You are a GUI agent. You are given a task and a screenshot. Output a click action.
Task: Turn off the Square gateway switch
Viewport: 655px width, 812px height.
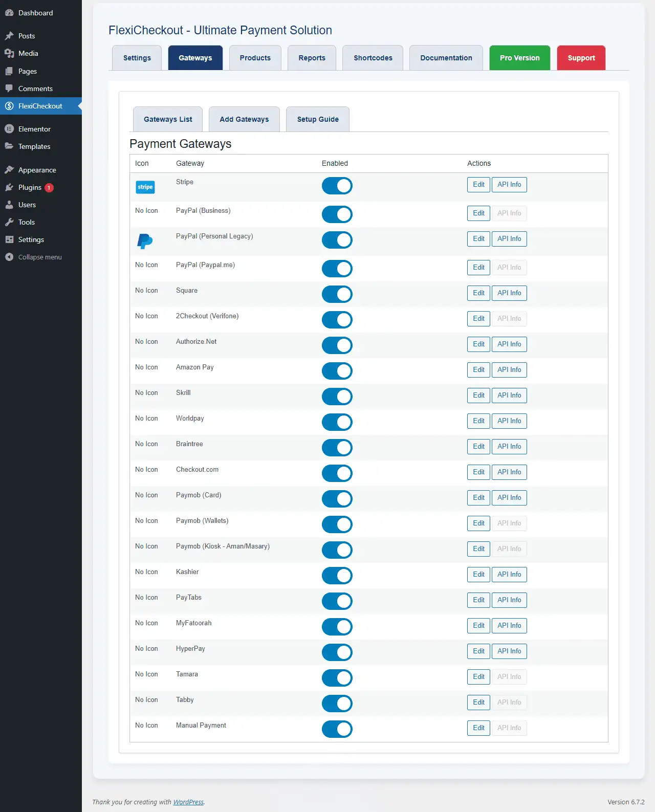(337, 294)
